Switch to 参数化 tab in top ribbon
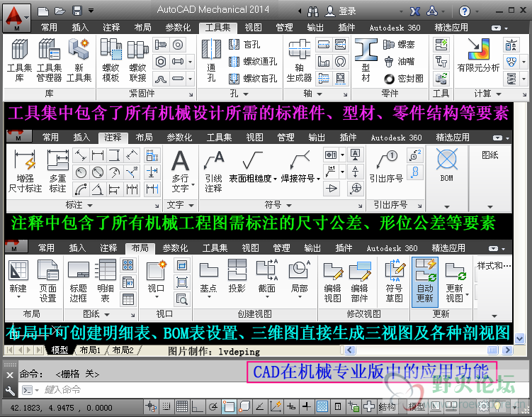Viewport: 532px width, 417px height. point(178,28)
